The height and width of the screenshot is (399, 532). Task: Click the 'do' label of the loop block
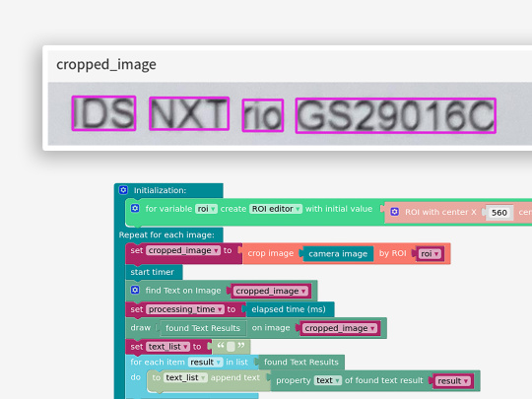click(x=135, y=377)
